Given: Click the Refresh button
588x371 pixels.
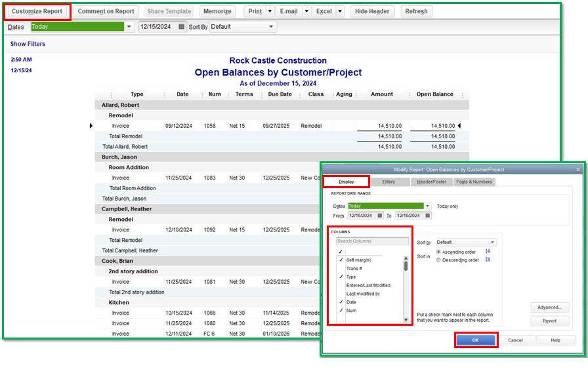Looking at the screenshot, I should [416, 11].
